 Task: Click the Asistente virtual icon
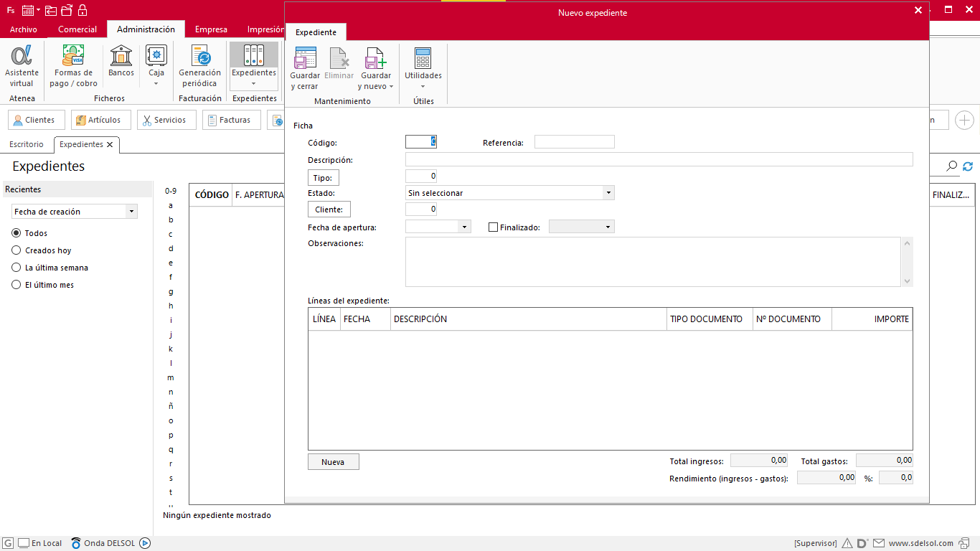[22, 56]
